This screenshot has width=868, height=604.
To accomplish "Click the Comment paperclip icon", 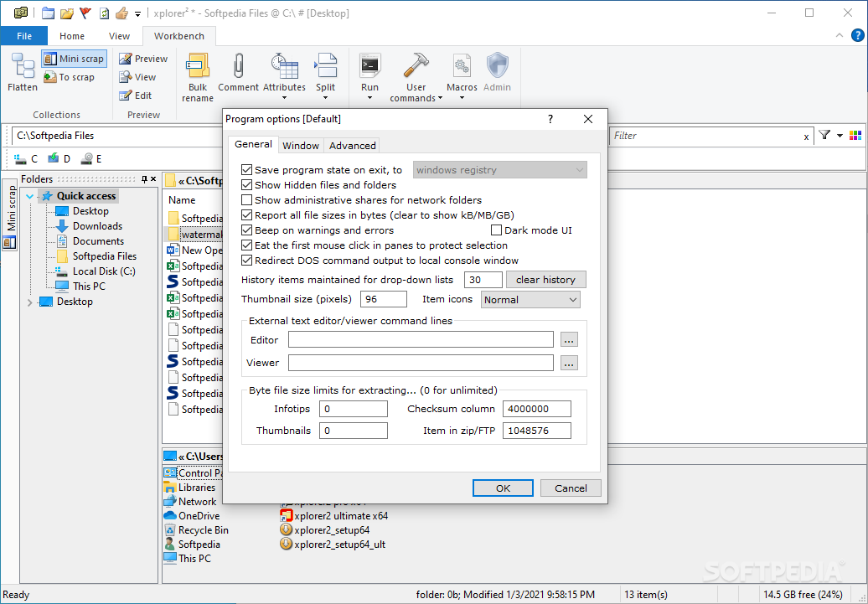I will [238, 65].
